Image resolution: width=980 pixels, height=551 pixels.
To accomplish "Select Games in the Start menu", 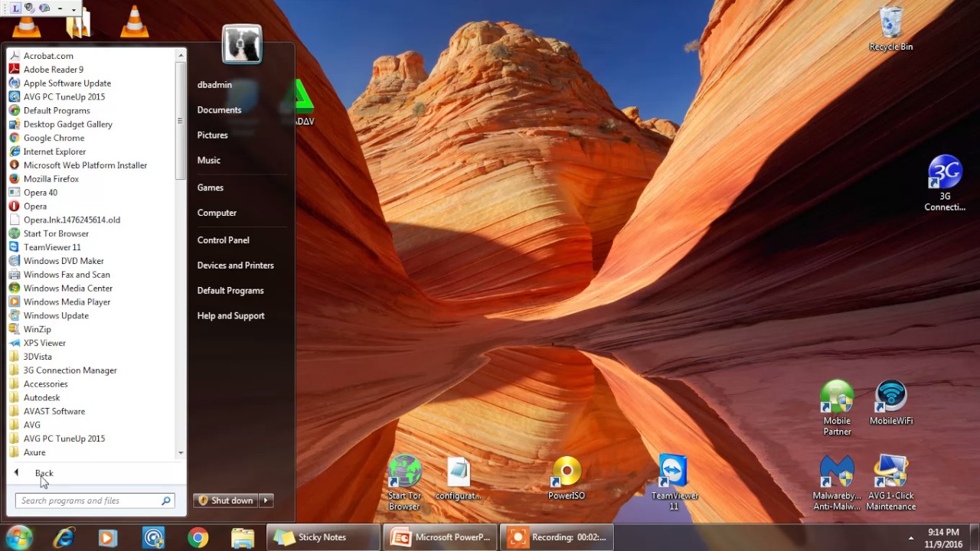I will point(210,187).
